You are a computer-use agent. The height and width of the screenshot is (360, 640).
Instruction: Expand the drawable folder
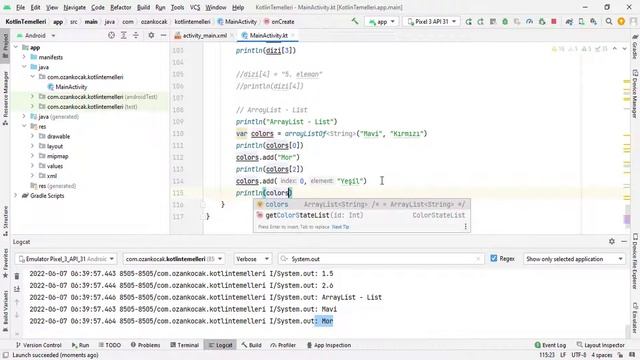[32, 136]
